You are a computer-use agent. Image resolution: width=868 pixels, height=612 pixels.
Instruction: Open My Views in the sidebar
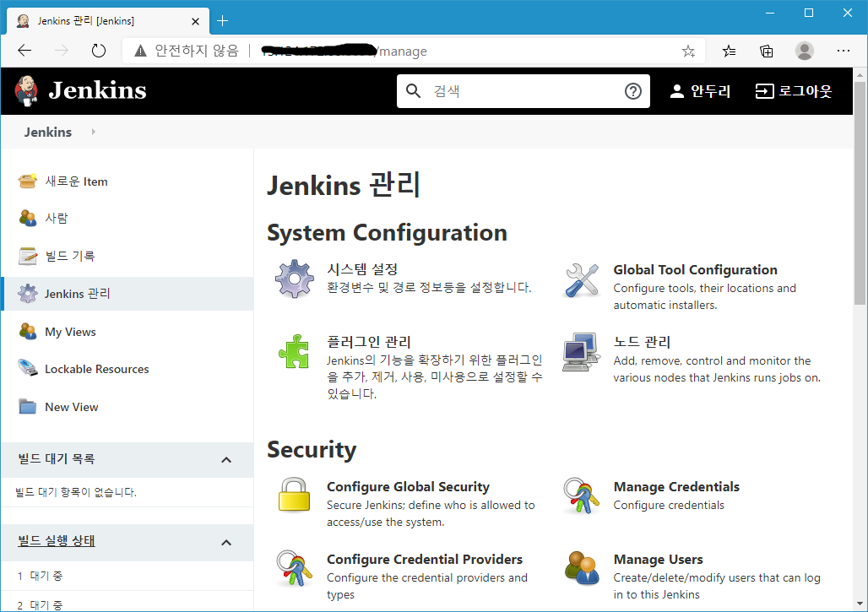point(70,332)
